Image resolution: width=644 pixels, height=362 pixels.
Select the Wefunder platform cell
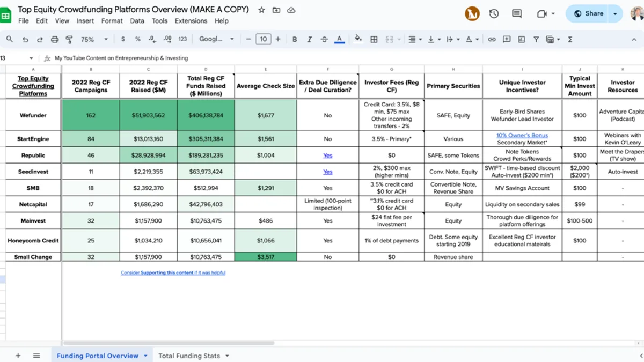[33, 115]
